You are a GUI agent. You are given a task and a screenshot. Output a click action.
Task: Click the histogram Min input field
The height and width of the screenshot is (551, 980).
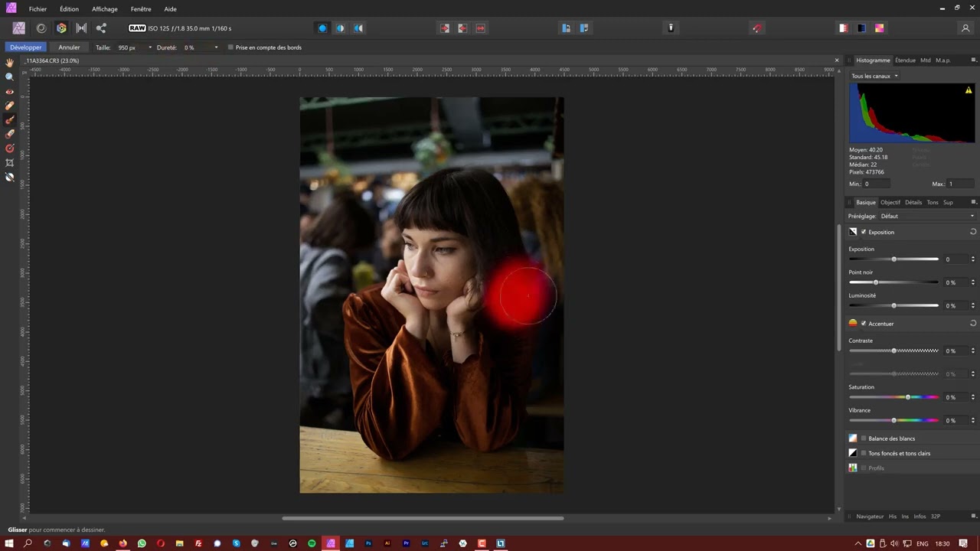pyautogui.click(x=876, y=184)
